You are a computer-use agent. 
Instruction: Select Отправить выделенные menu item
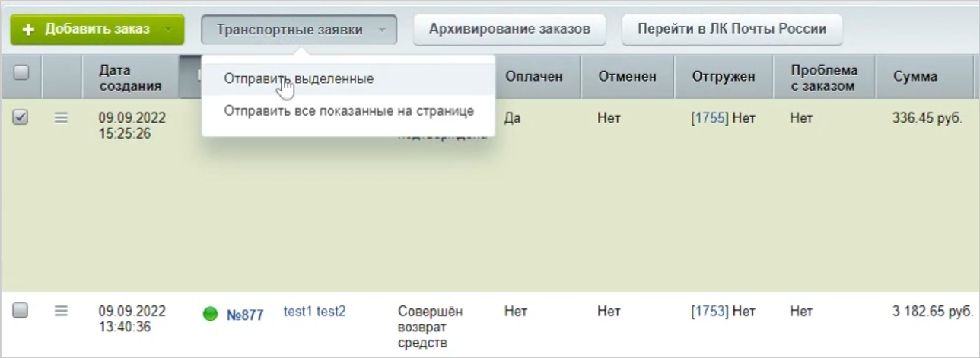coord(298,78)
